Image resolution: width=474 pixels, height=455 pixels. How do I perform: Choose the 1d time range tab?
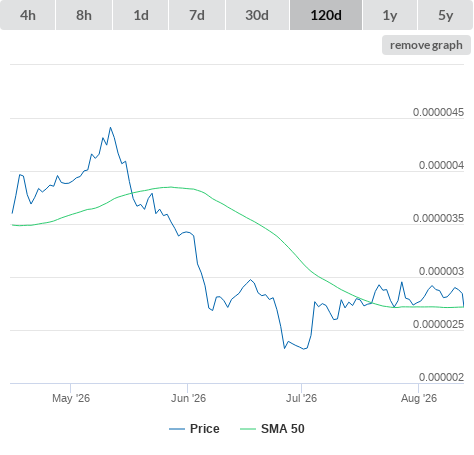point(141,15)
